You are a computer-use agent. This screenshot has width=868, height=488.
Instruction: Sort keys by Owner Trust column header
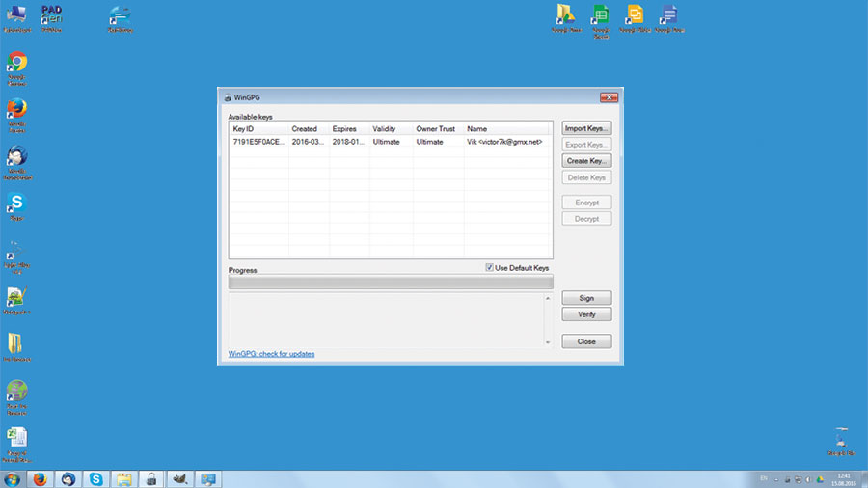click(x=438, y=129)
